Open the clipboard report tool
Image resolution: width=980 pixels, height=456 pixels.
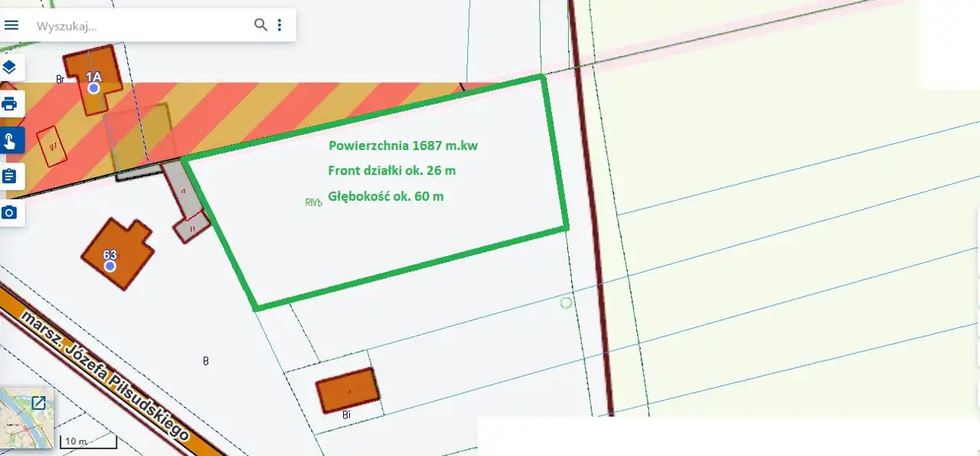pyautogui.click(x=9, y=176)
